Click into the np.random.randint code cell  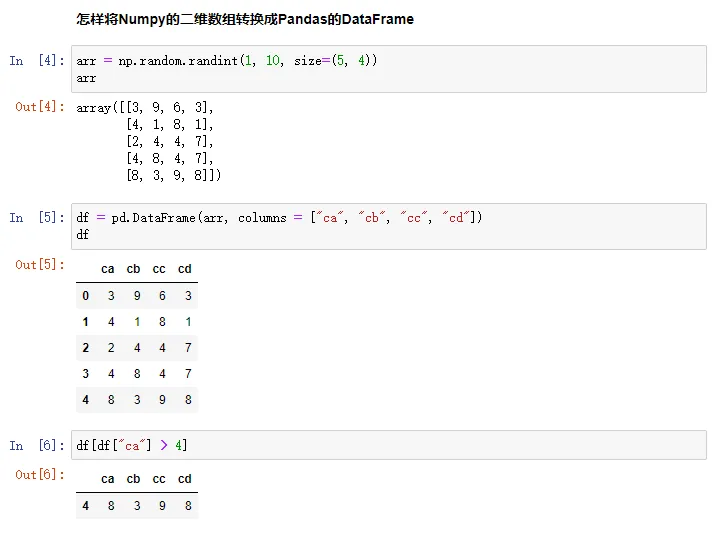pos(390,69)
